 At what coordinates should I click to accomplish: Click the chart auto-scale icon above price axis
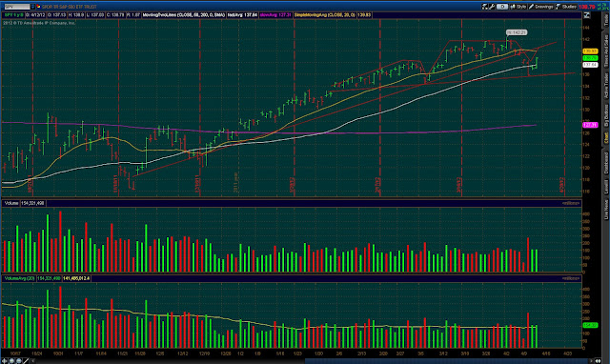tap(587, 15)
